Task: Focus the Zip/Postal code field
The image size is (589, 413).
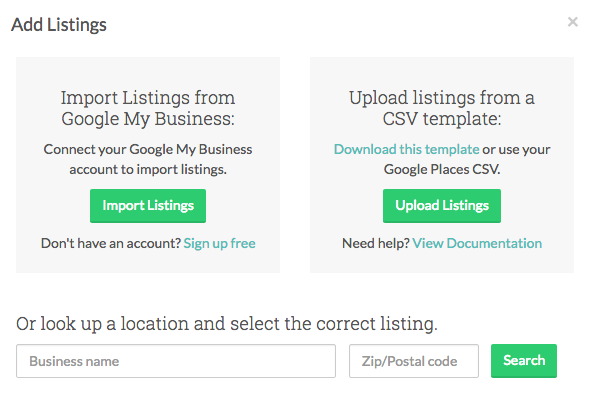Action: tap(414, 361)
